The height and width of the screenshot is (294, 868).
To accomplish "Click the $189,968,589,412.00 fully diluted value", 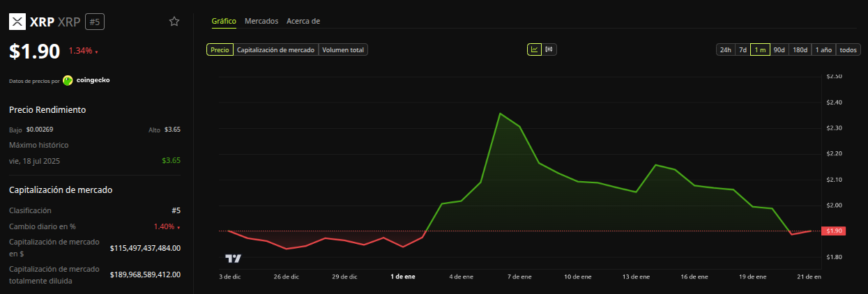I will (146, 274).
